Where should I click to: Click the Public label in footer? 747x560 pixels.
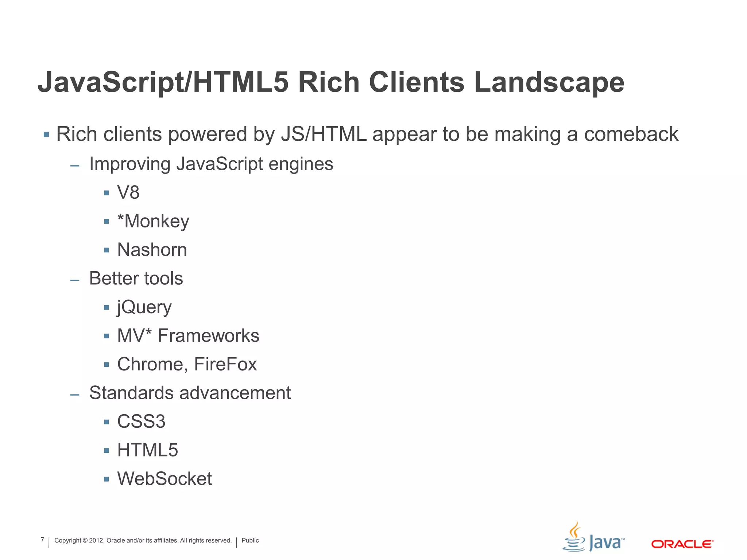(x=250, y=540)
